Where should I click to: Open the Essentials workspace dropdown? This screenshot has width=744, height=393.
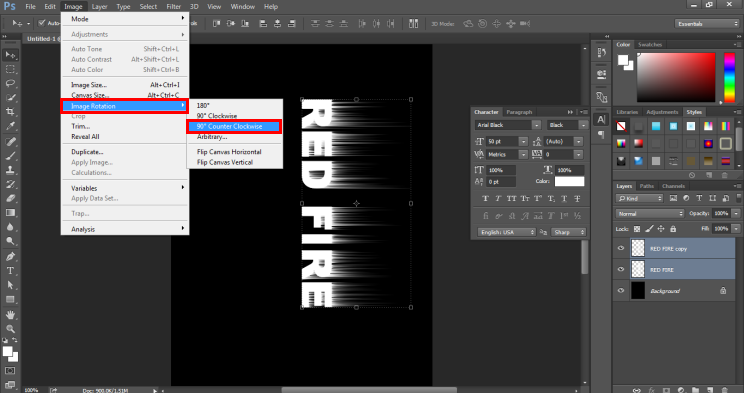707,24
